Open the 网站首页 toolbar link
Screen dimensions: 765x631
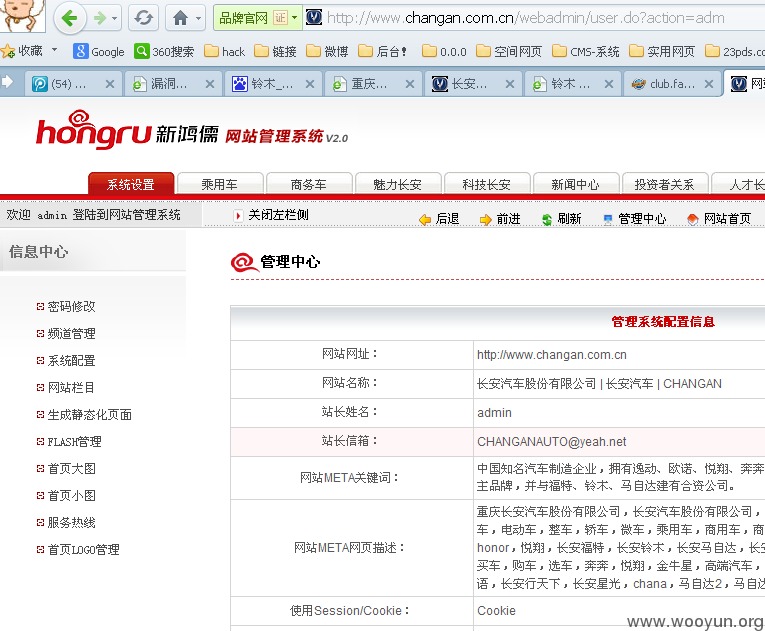pos(719,219)
